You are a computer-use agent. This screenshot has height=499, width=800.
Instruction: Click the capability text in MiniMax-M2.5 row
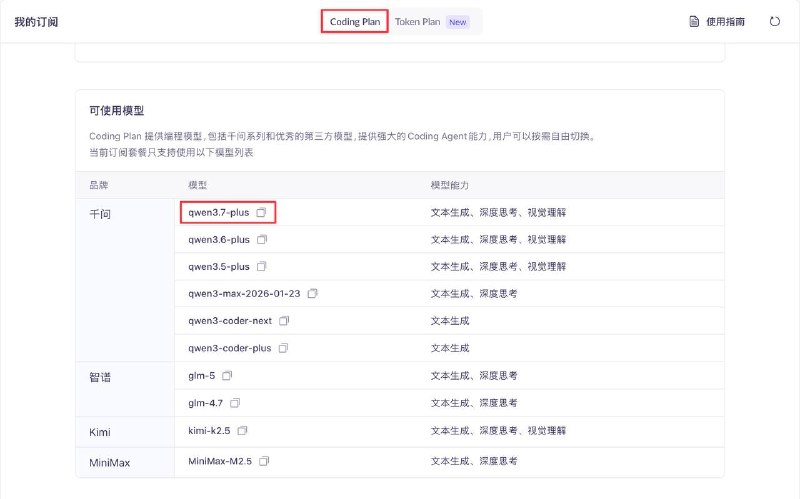(x=474, y=461)
